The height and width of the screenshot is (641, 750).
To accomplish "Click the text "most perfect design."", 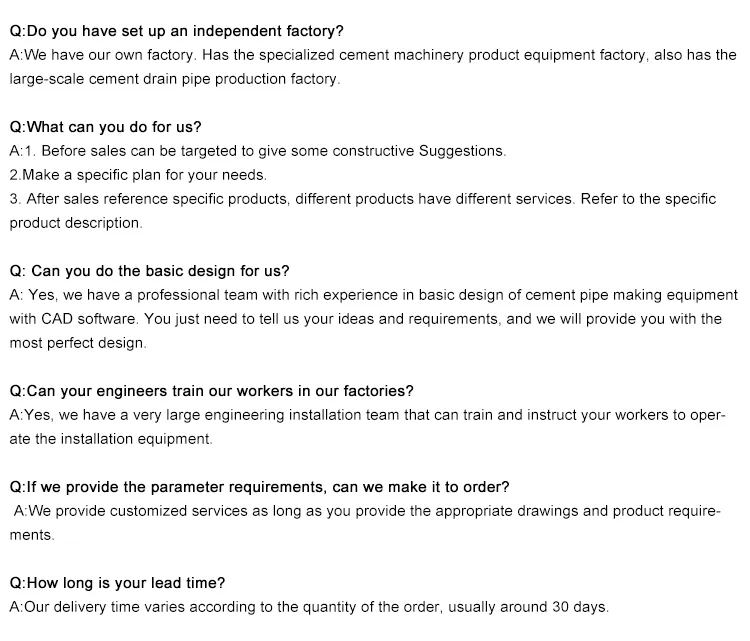I will click(78, 343).
